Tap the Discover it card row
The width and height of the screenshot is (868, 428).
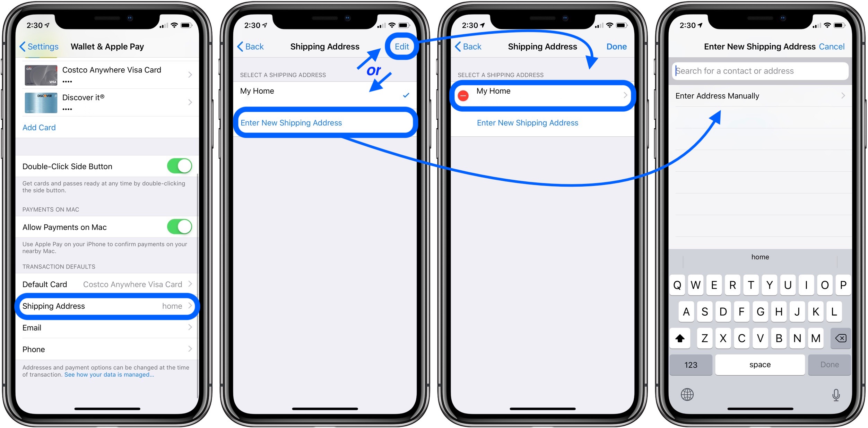[108, 101]
